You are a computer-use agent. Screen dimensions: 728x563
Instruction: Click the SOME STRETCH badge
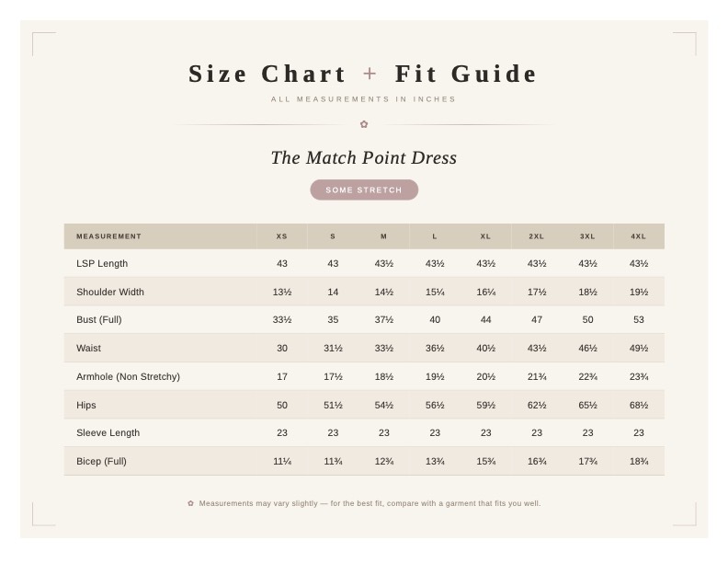pyautogui.click(x=364, y=190)
